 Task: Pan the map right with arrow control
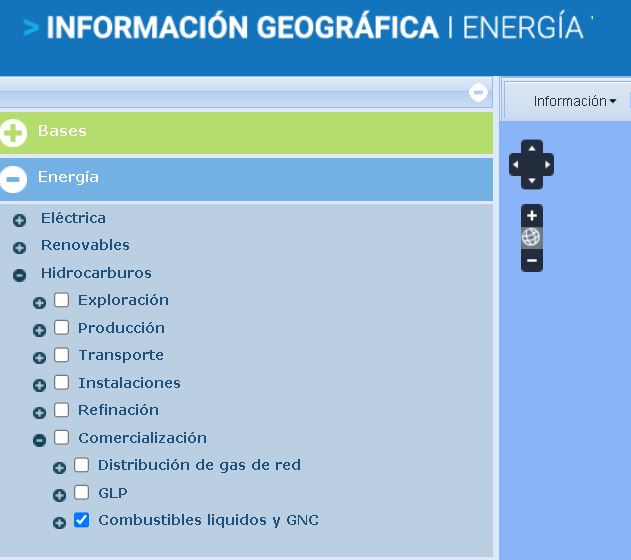[547, 165]
